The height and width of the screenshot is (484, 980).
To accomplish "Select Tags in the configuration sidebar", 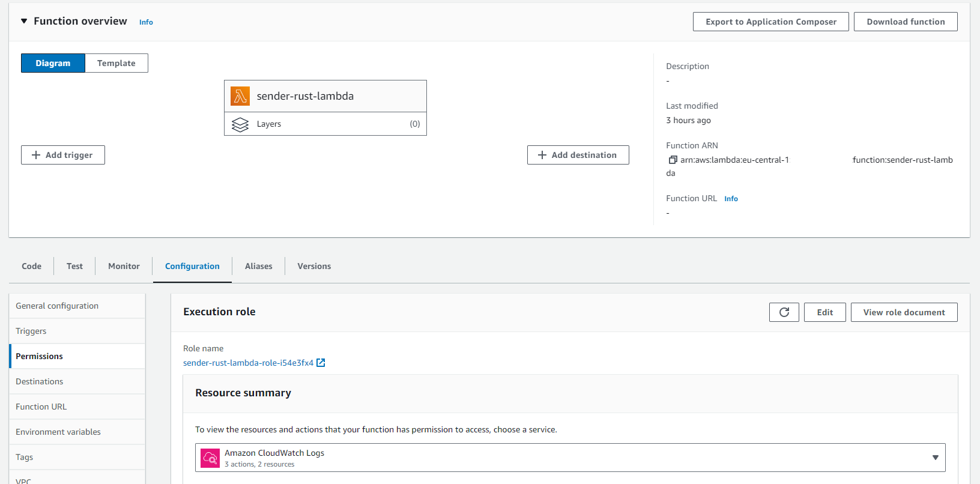I will coord(77,457).
